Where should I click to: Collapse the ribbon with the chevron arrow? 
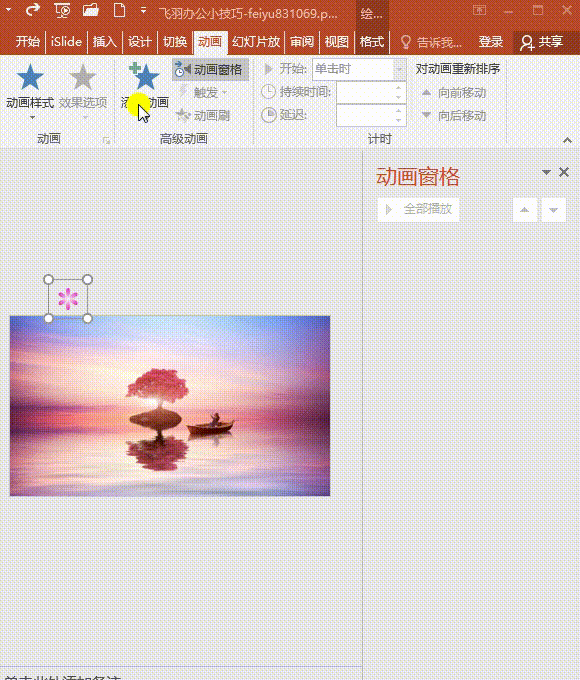coord(567,140)
